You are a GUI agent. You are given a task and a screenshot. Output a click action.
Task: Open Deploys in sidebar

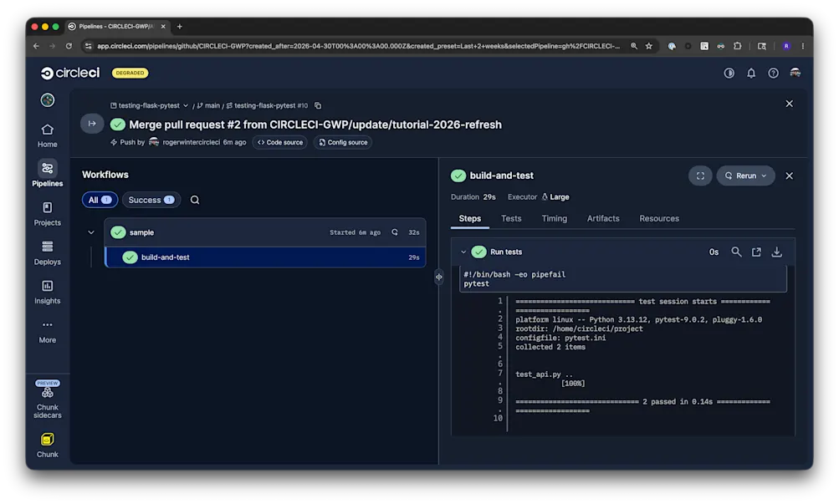click(47, 252)
